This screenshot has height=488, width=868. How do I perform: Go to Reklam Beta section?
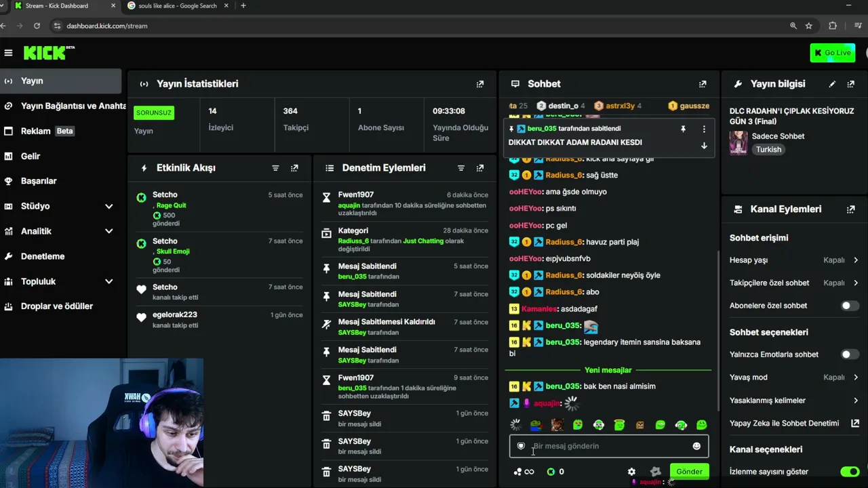pyautogui.click(x=60, y=131)
